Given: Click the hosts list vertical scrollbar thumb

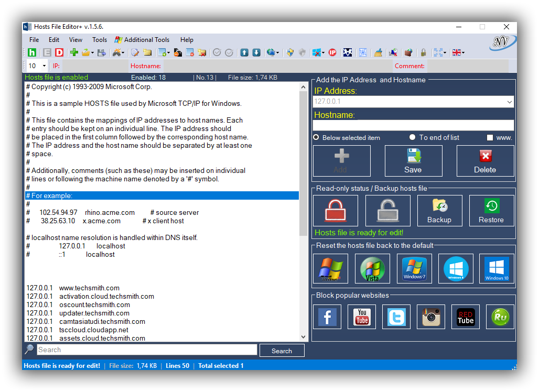Looking at the screenshot, I should [x=303, y=164].
